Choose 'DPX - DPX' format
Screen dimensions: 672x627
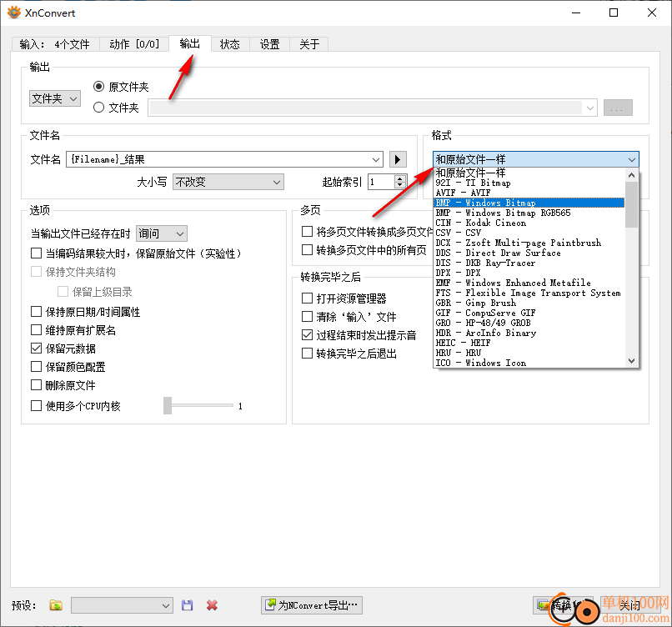529,273
